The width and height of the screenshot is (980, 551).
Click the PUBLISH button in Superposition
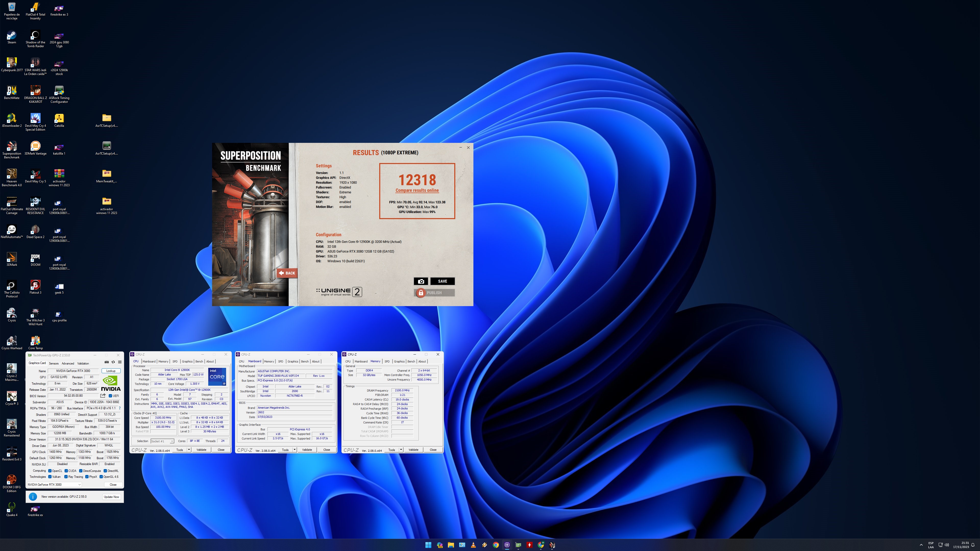pyautogui.click(x=434, y=292)
